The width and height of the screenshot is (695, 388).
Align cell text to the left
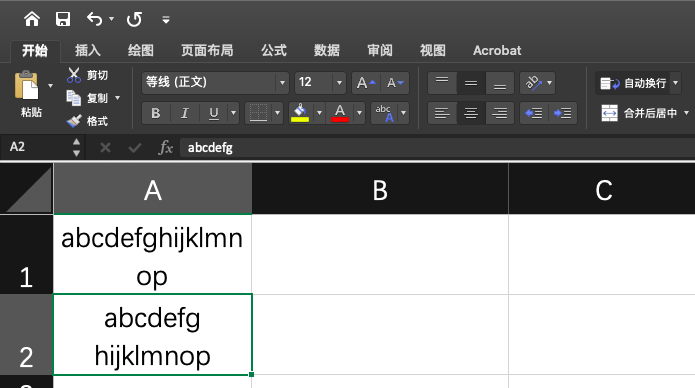point(442,113)
